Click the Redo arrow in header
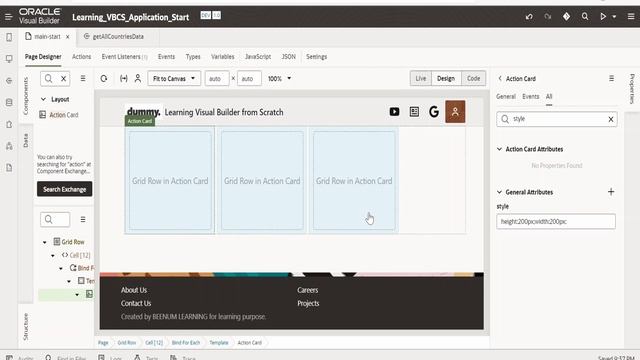 [x=548, y=16]
